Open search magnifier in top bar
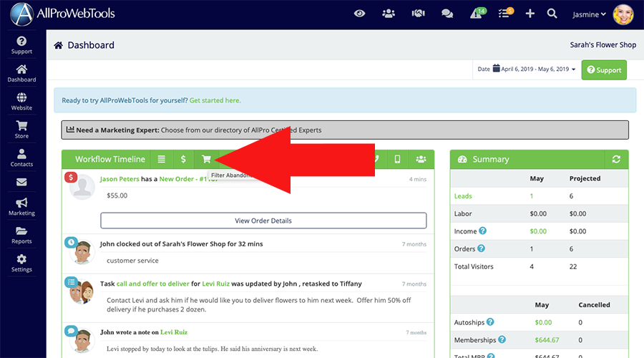The width and height of the screenshot is (644, 358). click(552, 14)
